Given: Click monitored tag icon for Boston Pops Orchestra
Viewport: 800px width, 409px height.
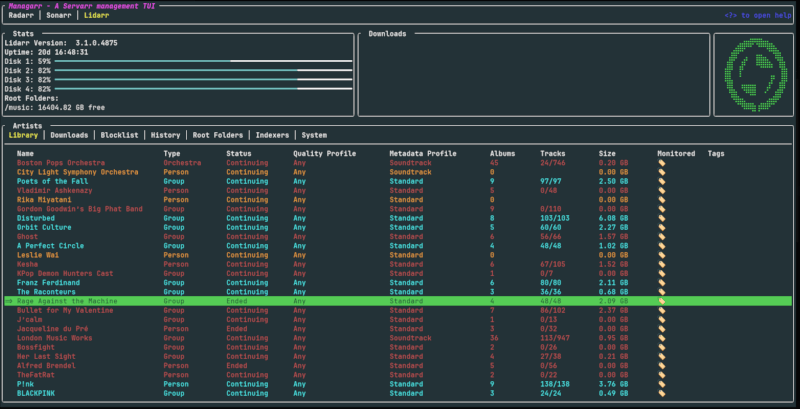Looking at the screenshot, I should [x=661, y=162].
